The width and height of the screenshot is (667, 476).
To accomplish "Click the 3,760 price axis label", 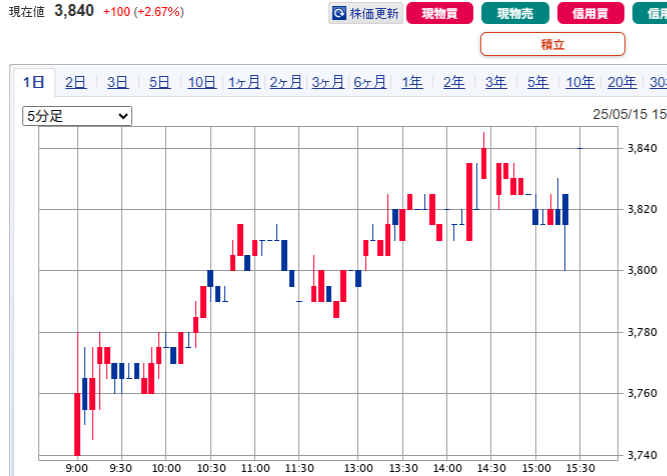I will (x=642, y=393).
